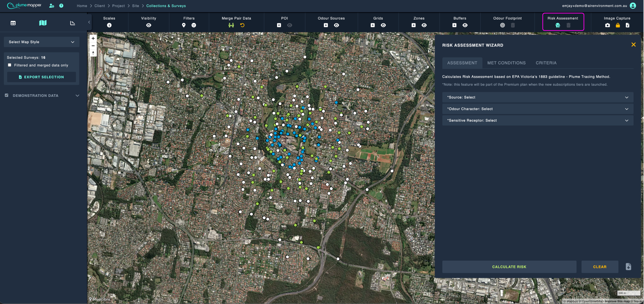
Task: Click the Clear button
Action: tap(600, 267)
